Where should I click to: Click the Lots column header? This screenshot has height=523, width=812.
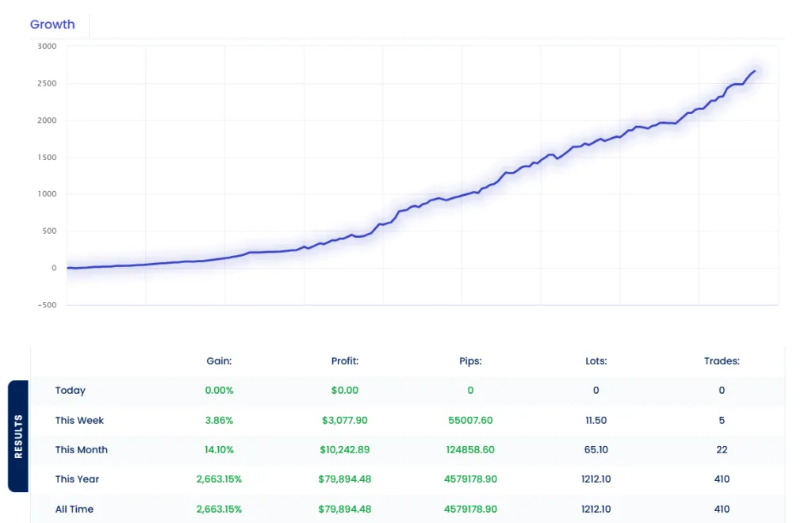(596, 361)
